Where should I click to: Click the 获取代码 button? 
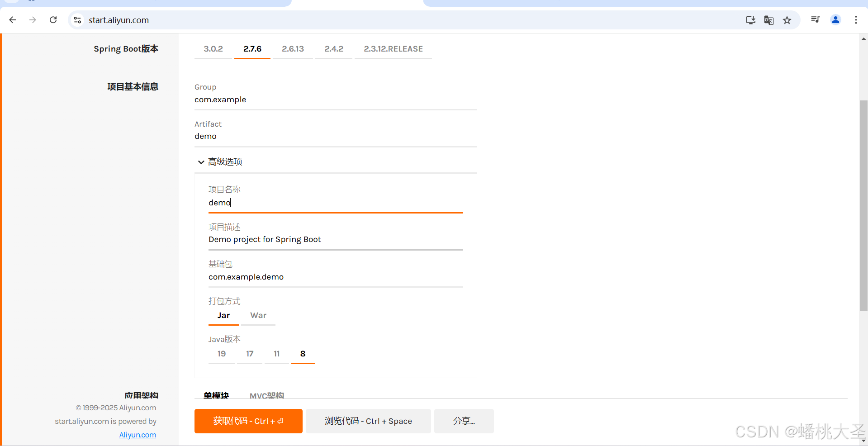[x=248, y=421]
